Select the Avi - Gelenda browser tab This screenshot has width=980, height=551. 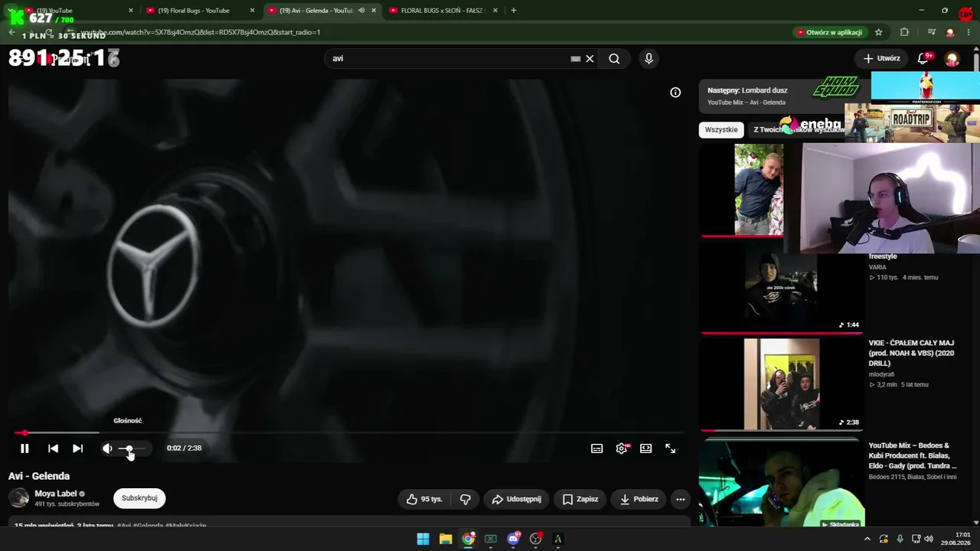click(x=314, y=11)
